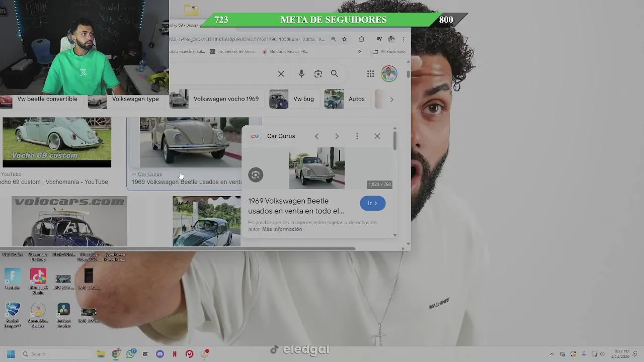
Task: Clear the Google search box with the X
Action: point(281,74)
